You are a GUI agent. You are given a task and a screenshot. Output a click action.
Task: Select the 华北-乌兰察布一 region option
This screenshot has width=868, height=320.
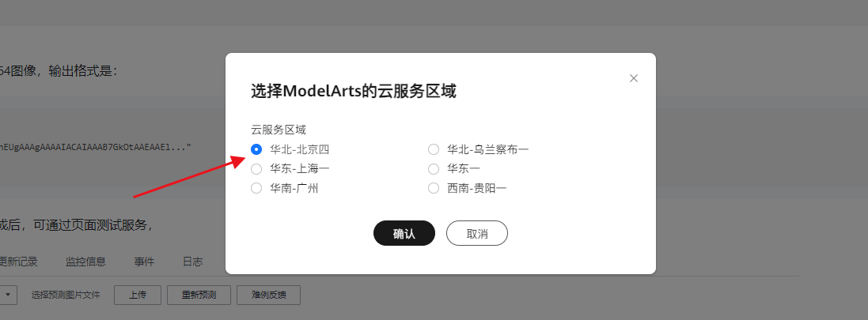tap(434, 149)
